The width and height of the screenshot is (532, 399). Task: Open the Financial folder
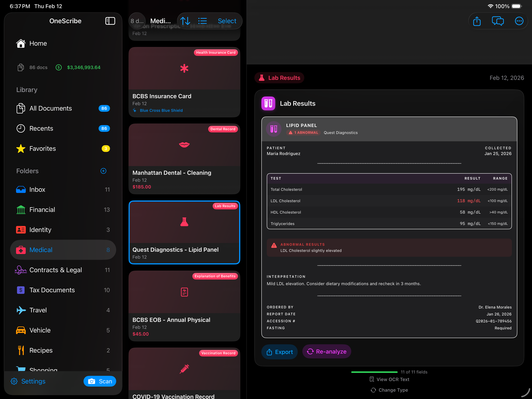pyautogui.click(x=63, y=210)
